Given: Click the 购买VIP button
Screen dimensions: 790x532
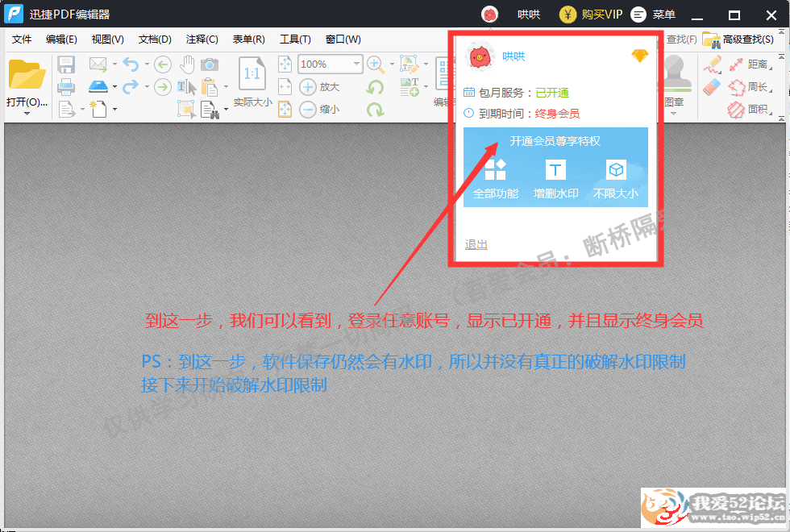Looking at the screenshot, I should point(591,15).
